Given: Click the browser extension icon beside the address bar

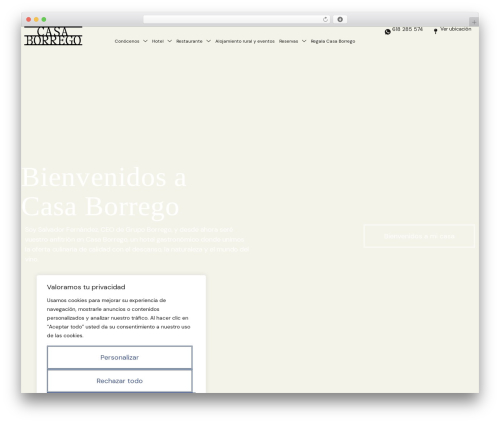Looking at the screenshot, I should (x=340, y=20).
